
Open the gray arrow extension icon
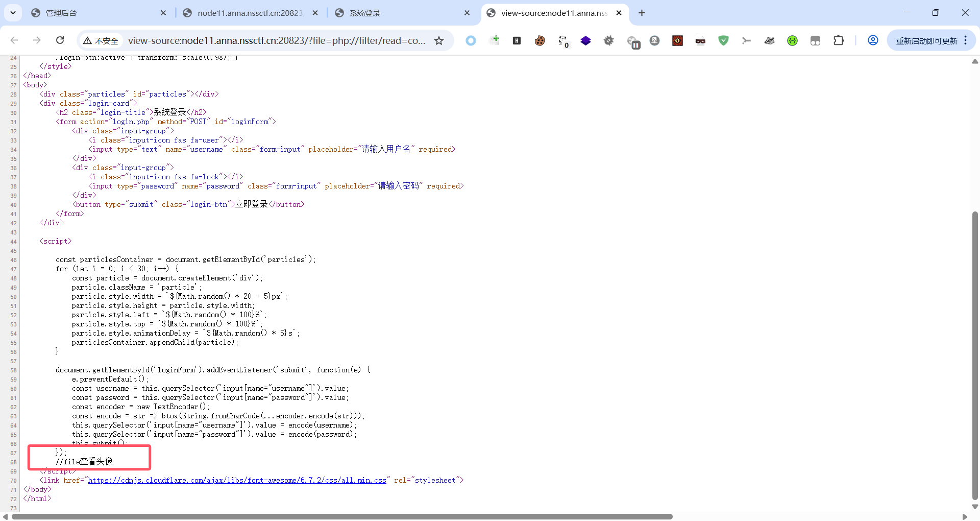tap(746, 41)
